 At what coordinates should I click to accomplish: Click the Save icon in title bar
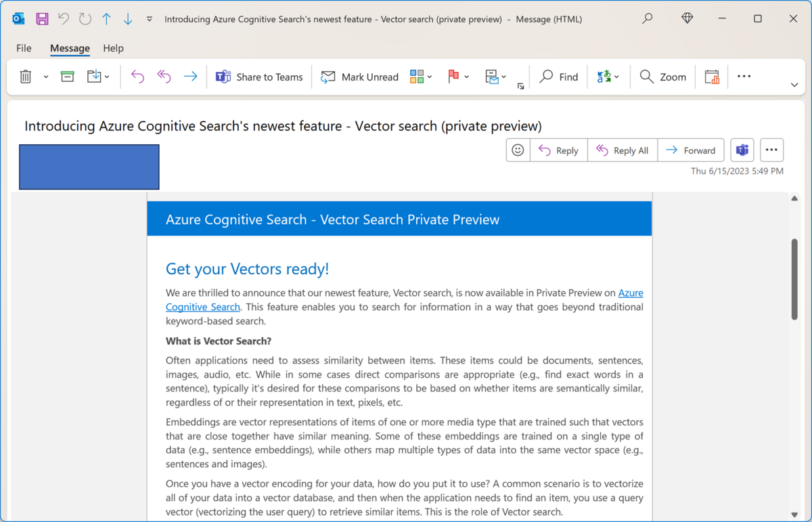point(42,19)
